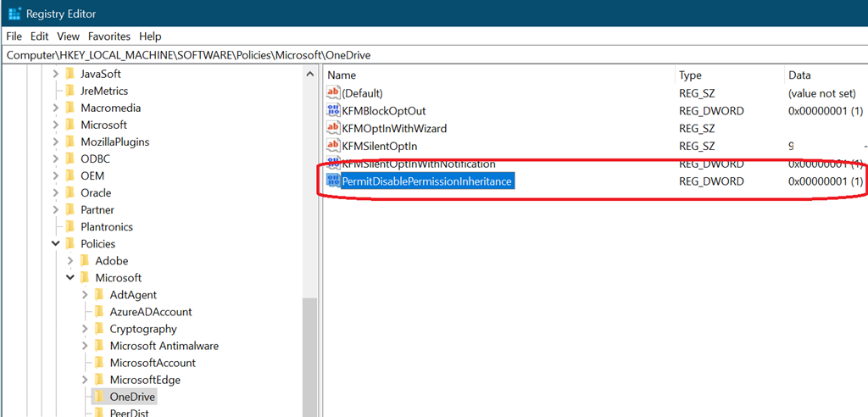Click the KFMBlockOptOut DWORD value icon
This screenshot has height=417, width=868.
click(333, 111)
